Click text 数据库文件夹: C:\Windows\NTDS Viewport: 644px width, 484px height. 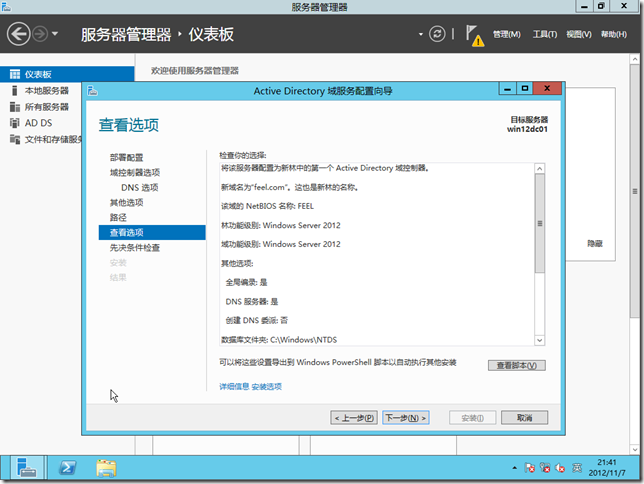pos(279,340)
